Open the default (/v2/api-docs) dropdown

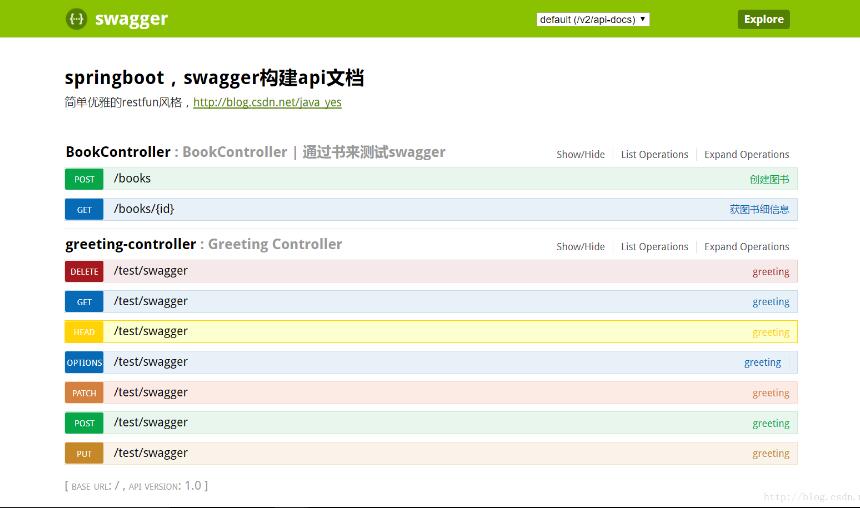coord(592,19)
